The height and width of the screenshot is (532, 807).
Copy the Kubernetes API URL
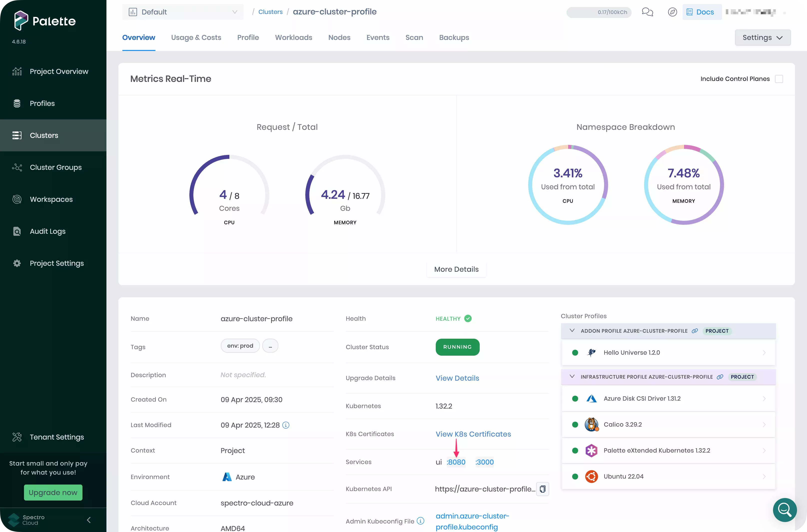tap(542, 489)
